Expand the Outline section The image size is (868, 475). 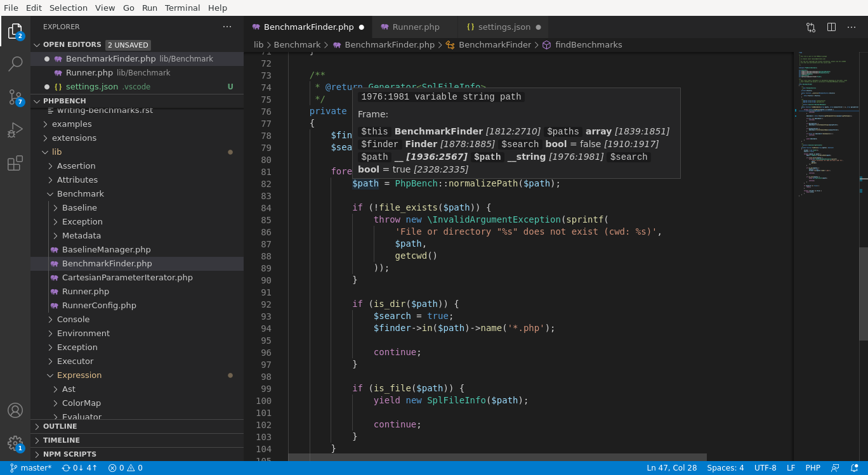tap(137, 427)
